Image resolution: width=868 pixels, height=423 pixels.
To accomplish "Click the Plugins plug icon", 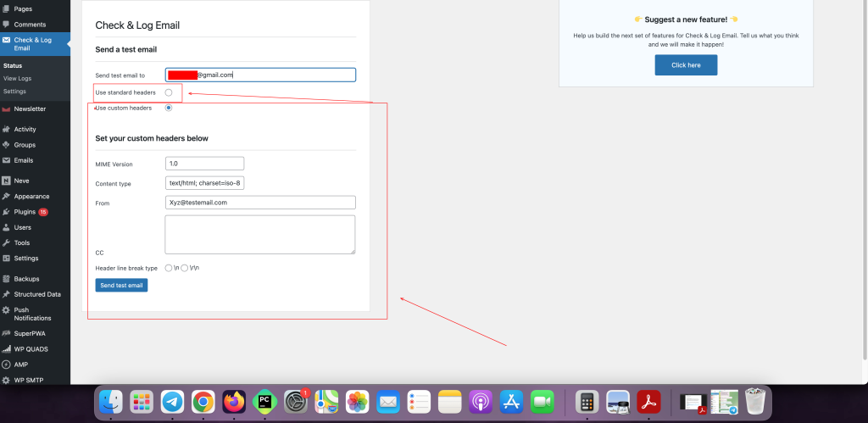I will [x=6, y=212].
